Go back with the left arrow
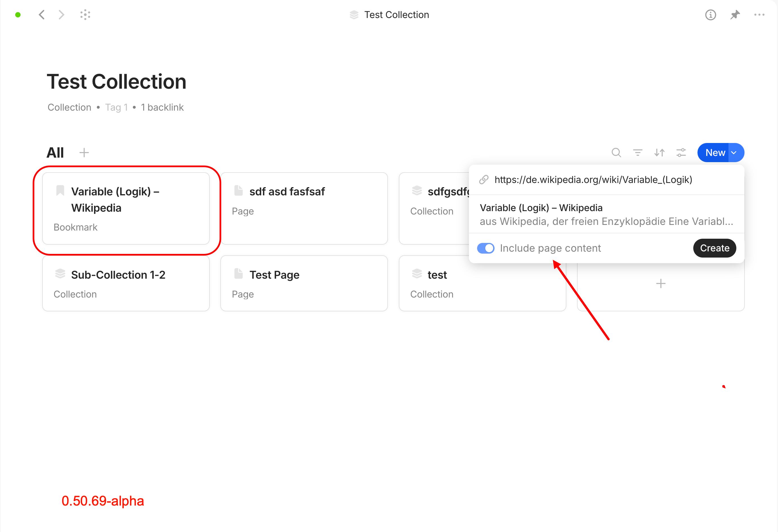 [x=42, y=15]
